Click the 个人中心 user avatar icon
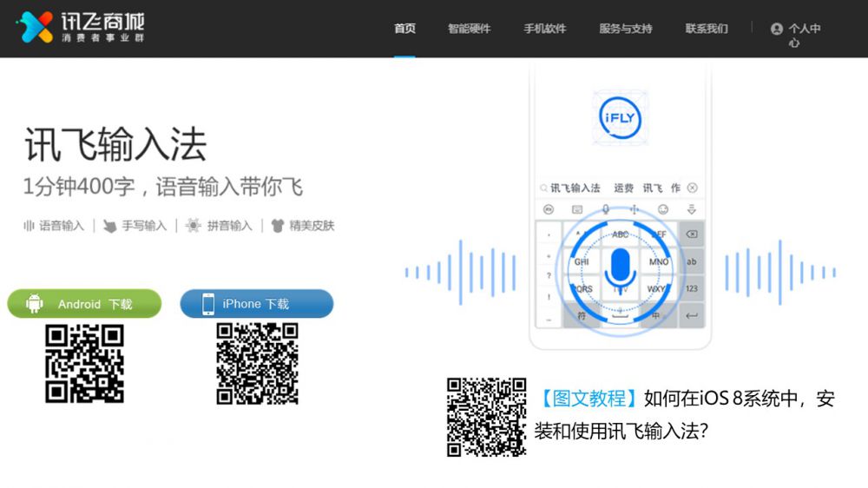Image resolution: width=868 pixels, height=488 pixels. point(776,29)
